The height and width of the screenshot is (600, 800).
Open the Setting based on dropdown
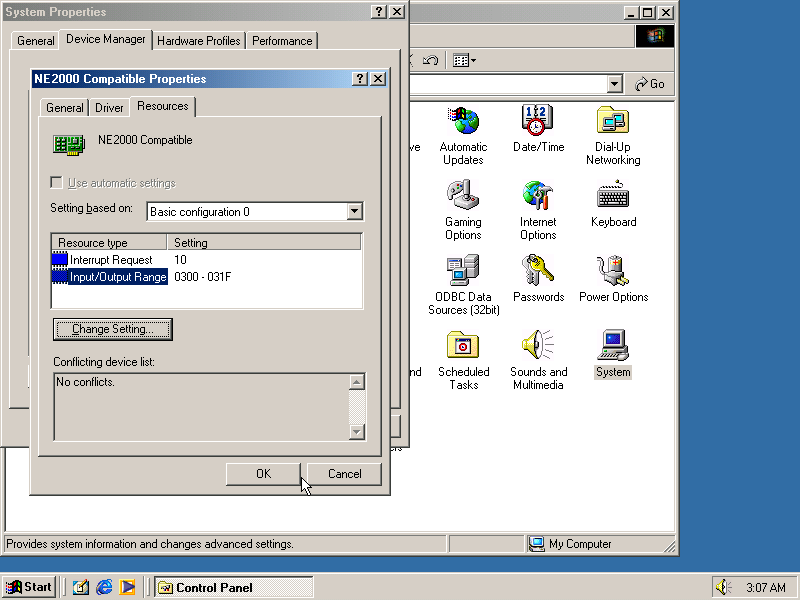click(355, 212)
